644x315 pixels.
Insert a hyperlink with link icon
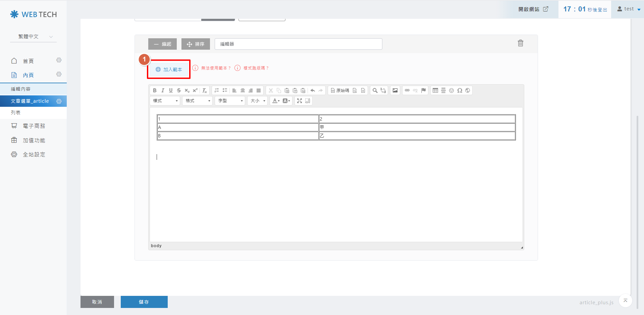407,90
